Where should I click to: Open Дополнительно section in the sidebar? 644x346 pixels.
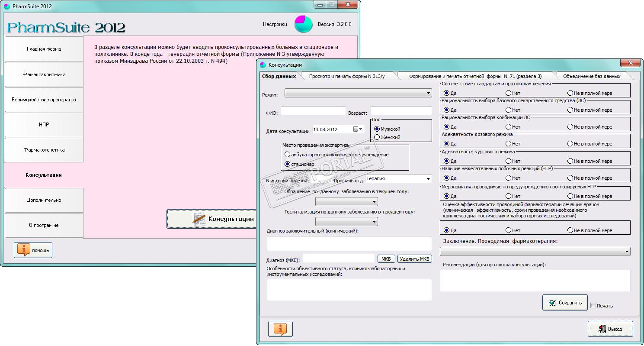tap(44, 200)
